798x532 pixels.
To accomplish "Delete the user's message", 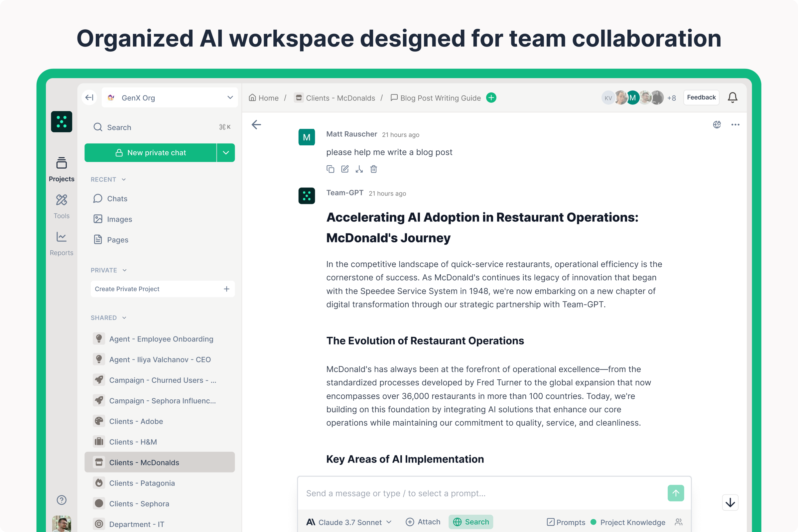I will coord(373,169).
